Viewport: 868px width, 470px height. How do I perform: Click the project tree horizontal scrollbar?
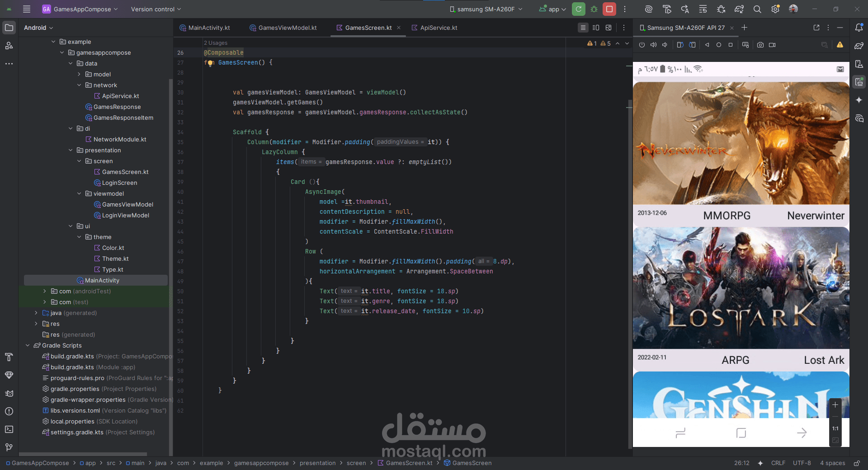tap(83, 454)
